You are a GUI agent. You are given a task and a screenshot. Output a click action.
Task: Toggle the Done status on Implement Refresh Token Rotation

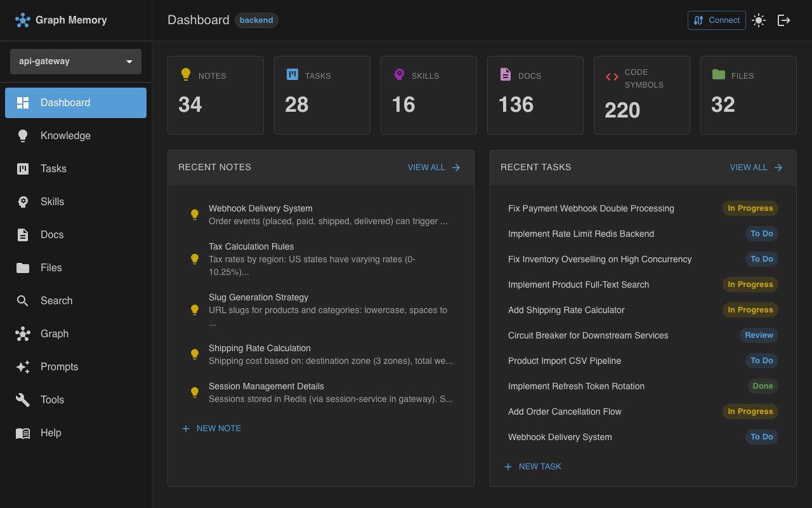coord(763,386)
